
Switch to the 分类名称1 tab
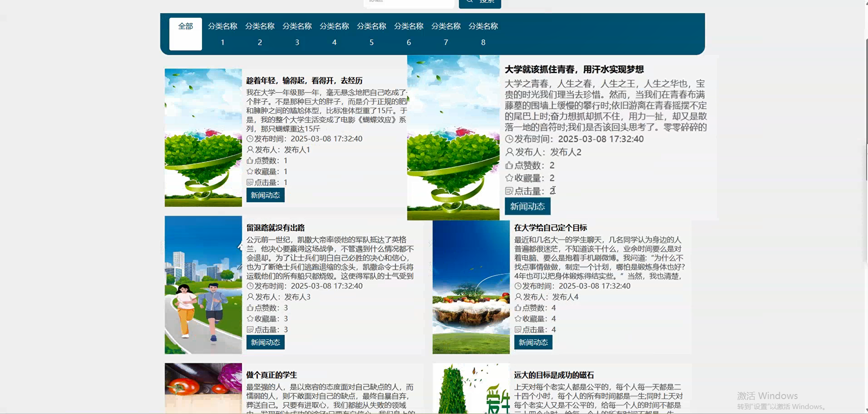point(222,34)
